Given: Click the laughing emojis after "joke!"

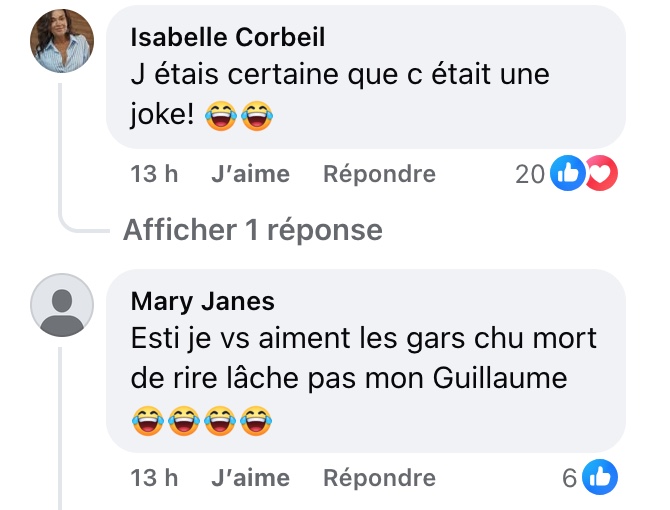Looking at the screenshot, I should pyautogui.click(x=238, y=117).
